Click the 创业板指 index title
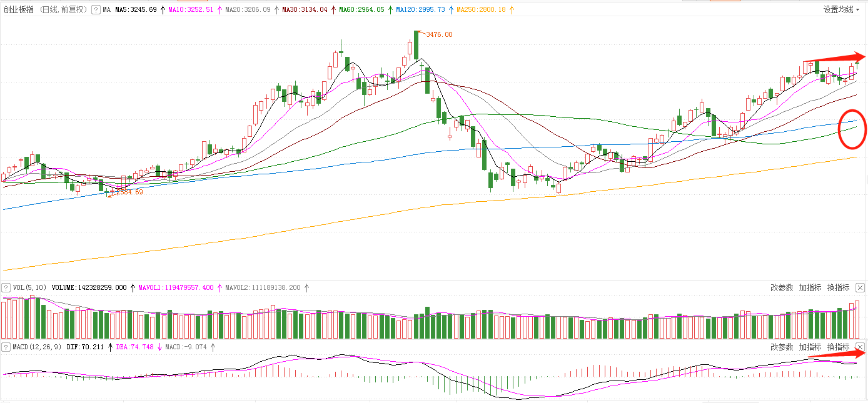868x403 pixels. coord(18,10)
